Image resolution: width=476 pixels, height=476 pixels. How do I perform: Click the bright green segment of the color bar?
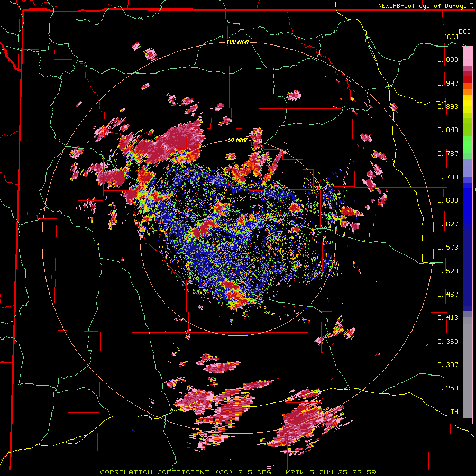[x=467, y=144]
